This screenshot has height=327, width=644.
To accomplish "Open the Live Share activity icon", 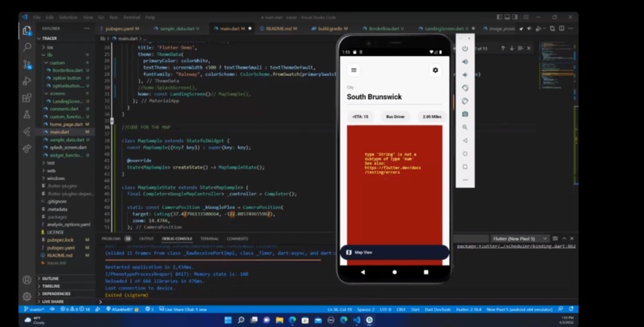I will 27,148.
